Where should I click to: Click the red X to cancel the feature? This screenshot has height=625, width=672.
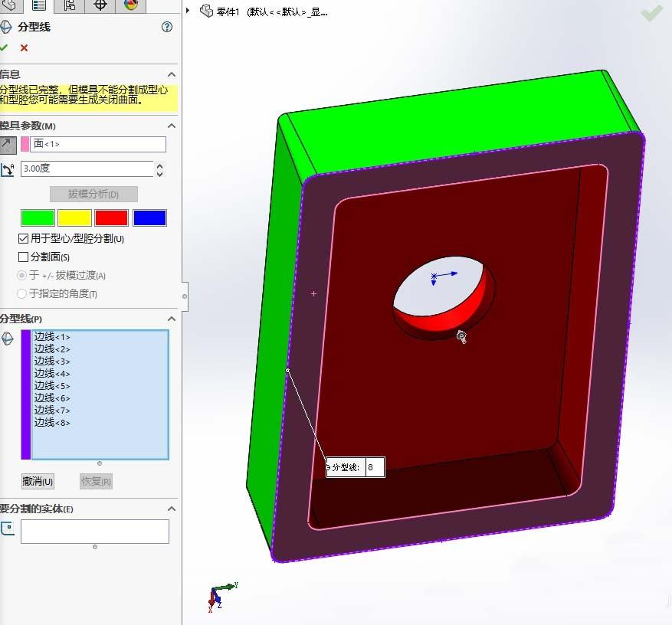click(25, 47)
